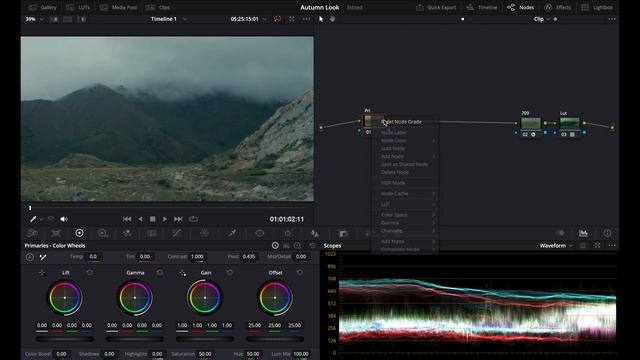Screen dimensions: 640x360
Task: Switch to Color Bars mode icon
Action: [x=287, y=245]
